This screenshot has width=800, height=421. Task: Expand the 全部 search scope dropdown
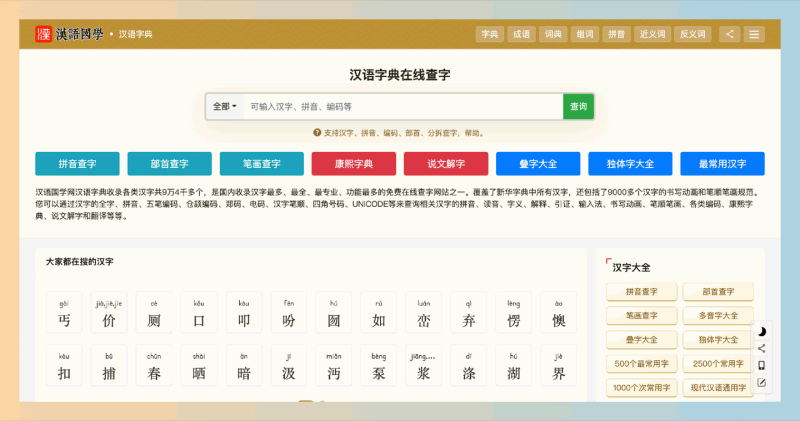tap(224, 107)
